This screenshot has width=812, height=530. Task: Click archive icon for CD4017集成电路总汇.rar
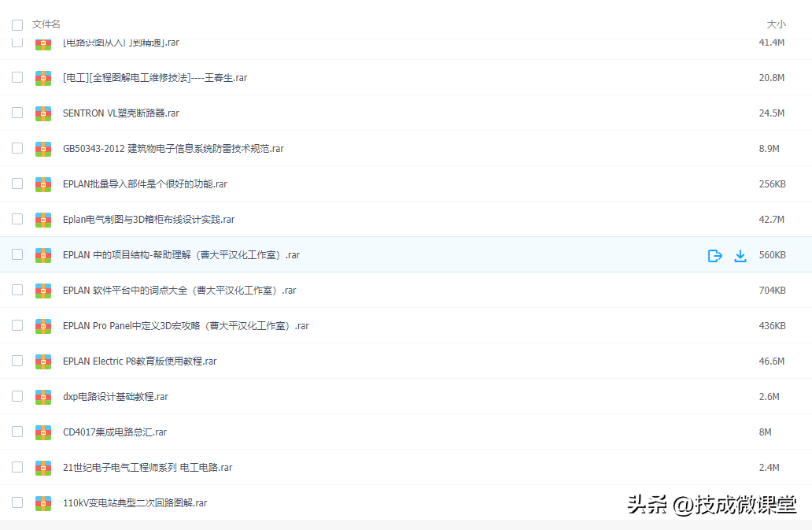click(43, 432)
